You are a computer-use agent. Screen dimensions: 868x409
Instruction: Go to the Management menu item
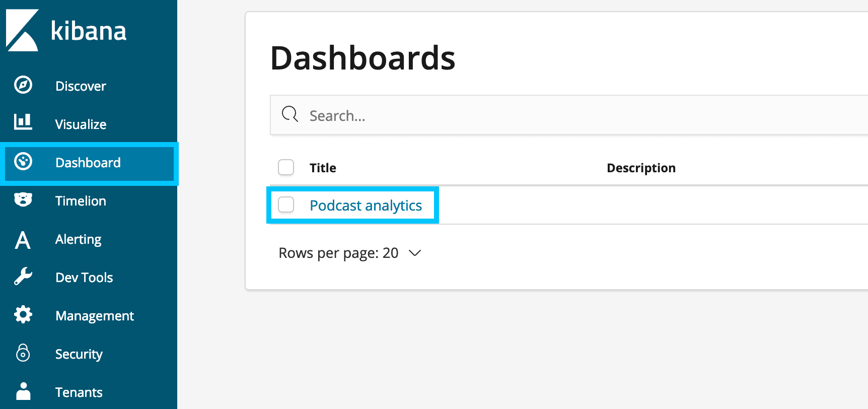[x=95, y=316]
